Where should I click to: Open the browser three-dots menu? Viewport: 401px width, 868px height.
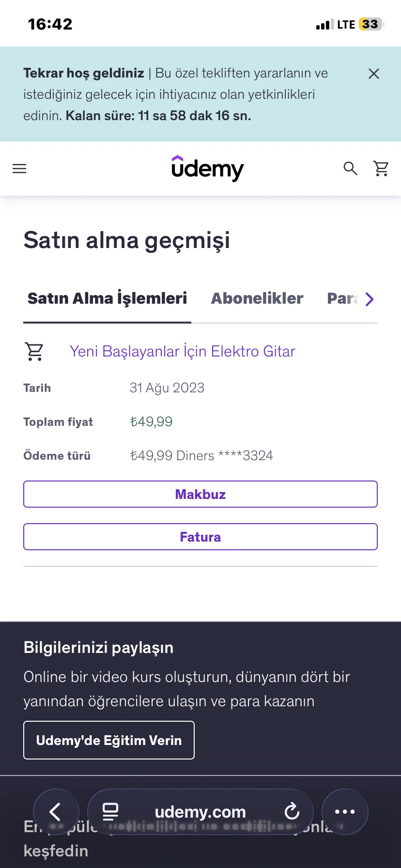(x=345, y=812)
